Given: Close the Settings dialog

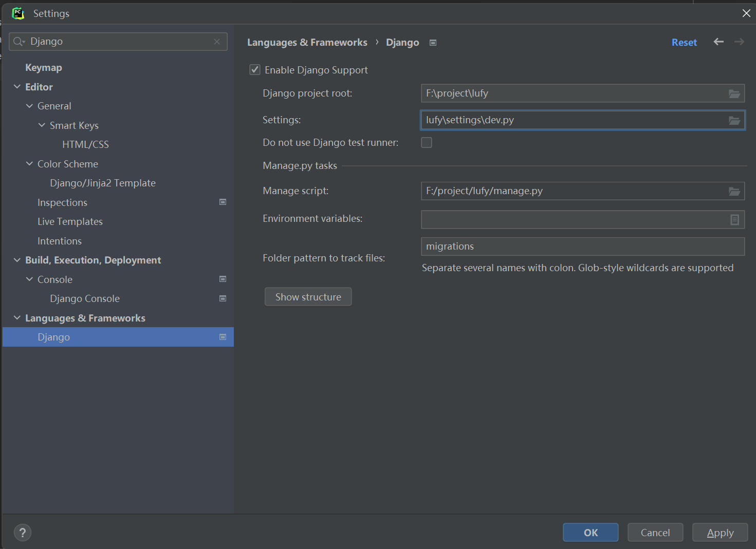Looking at the screenshot, I should (x=746, y=13).
